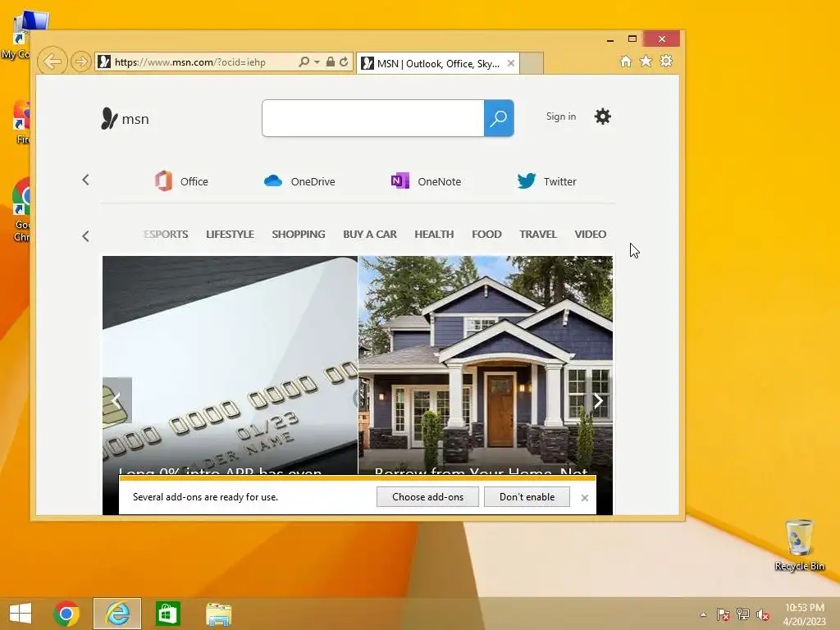The width and height of the screenshot is (840, 630).
Task: Show hidden tray icons arrow
Action: (703, 614)
